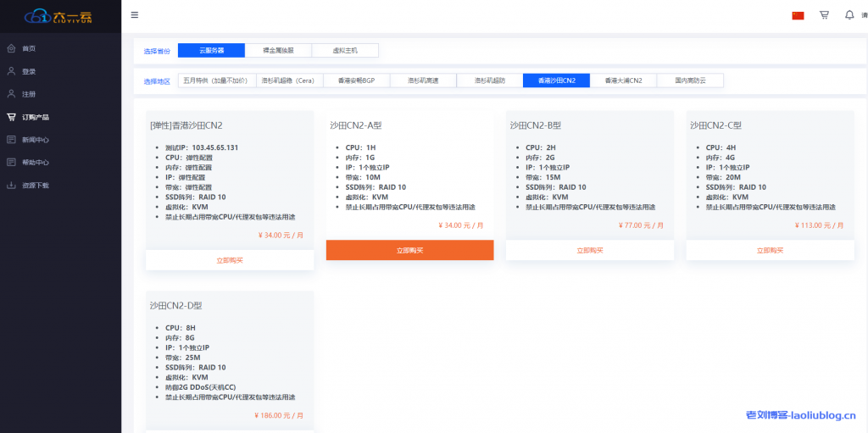Click test IP 103.45.65.131 line

(202, 147)
